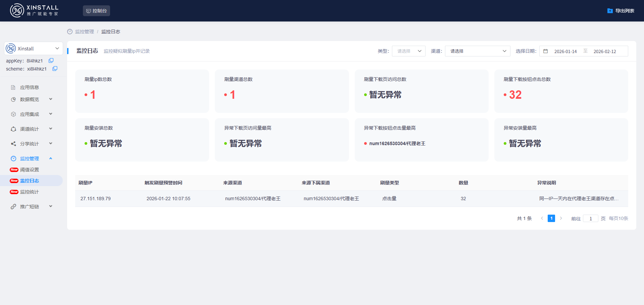Click the 控制台 button in the top bar
The width and height of the screenshot is (644, 305).
96,10
